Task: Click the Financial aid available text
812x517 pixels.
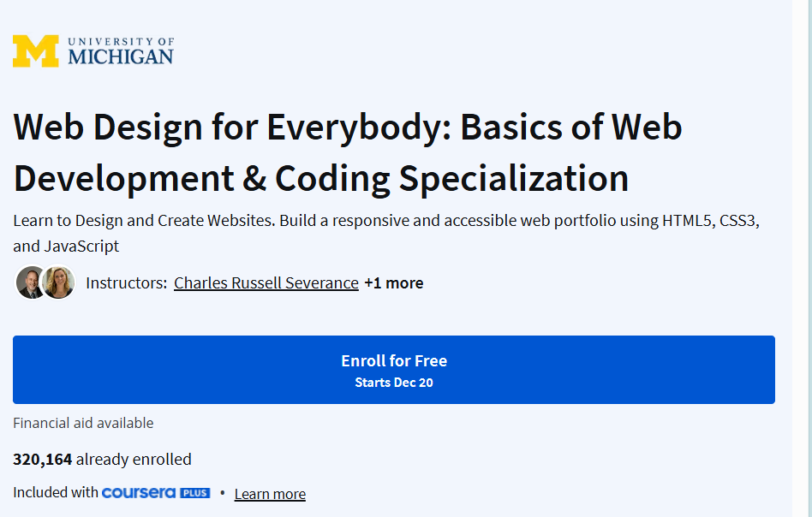Action: coord(83,423)
